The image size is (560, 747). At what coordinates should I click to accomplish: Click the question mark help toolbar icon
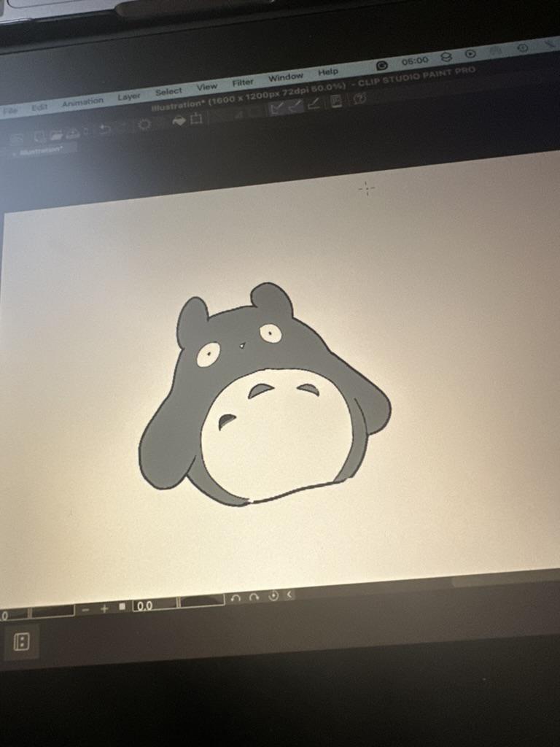(x=360, y=98)
